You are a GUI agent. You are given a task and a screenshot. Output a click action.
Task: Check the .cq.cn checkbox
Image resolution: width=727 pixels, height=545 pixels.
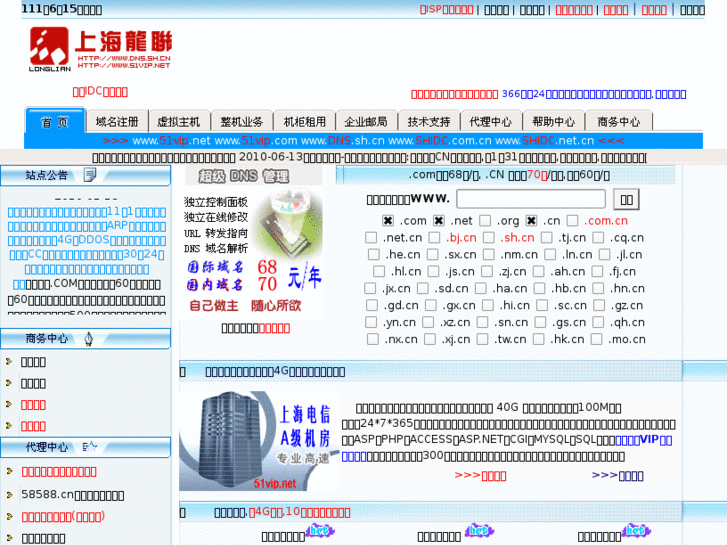(599, 237)
